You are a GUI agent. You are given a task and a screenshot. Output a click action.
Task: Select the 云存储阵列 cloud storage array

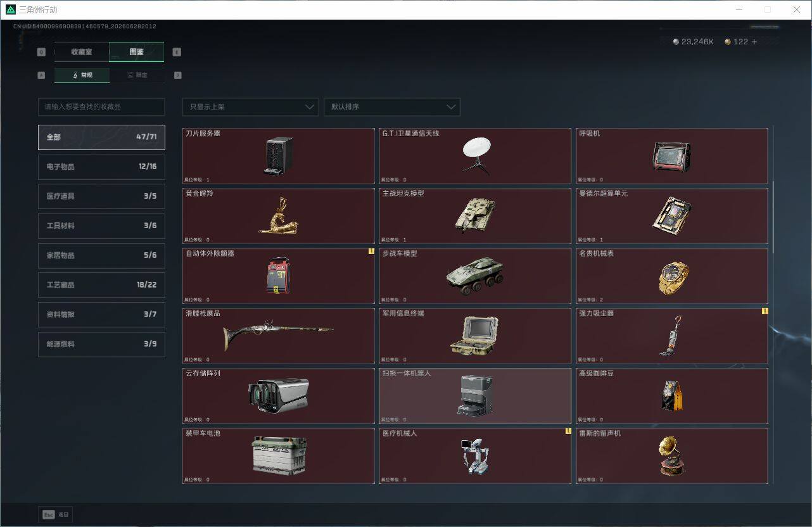278,396
